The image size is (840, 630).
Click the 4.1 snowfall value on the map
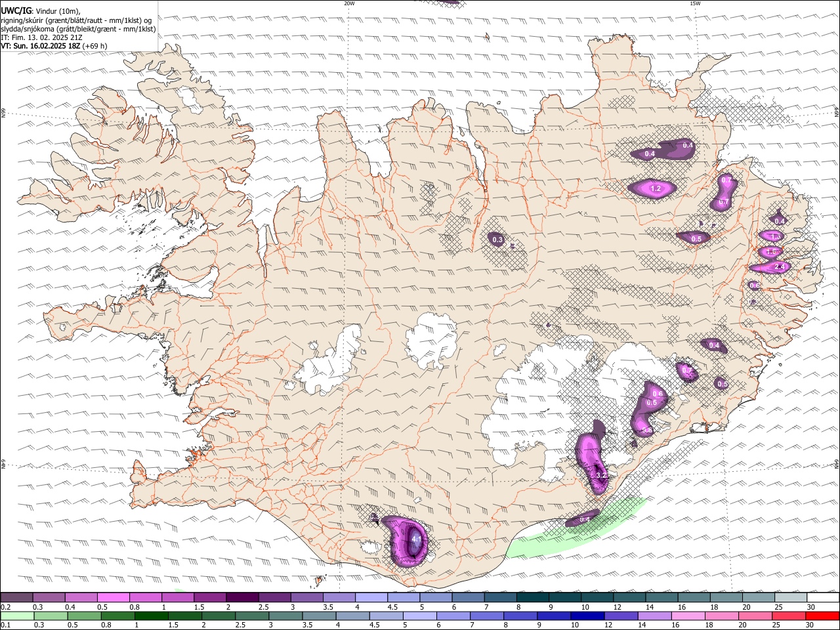416,541
